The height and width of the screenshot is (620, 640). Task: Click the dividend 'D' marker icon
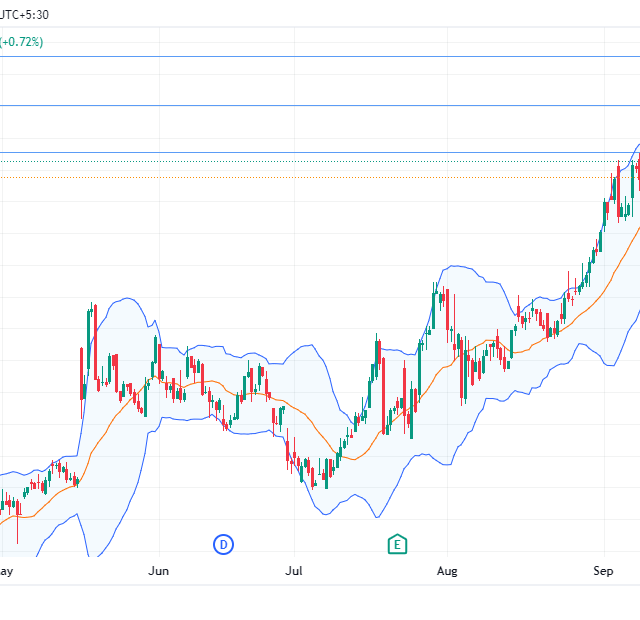click(223, 544)
